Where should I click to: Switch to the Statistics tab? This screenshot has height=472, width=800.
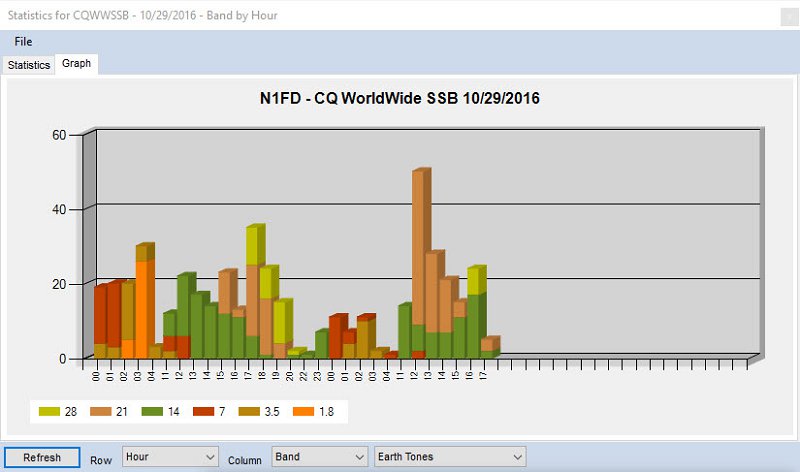pyautogui.click(x=29, y=65)
